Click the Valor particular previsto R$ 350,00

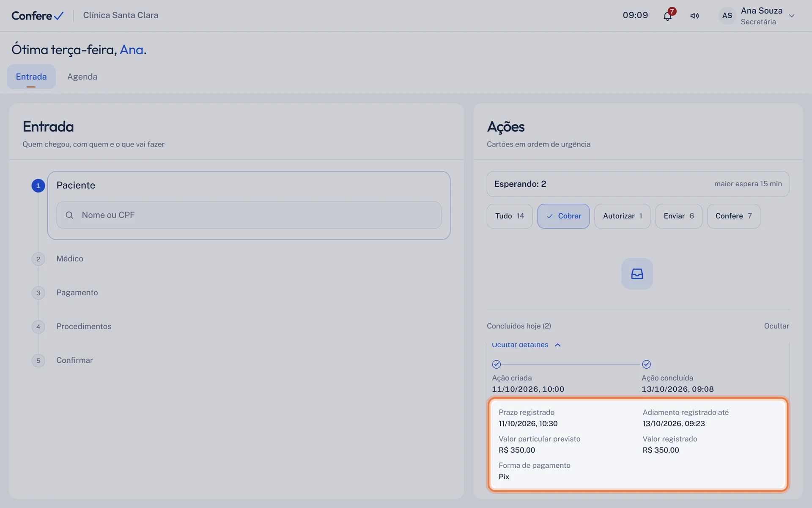click(x=517, y=450)
